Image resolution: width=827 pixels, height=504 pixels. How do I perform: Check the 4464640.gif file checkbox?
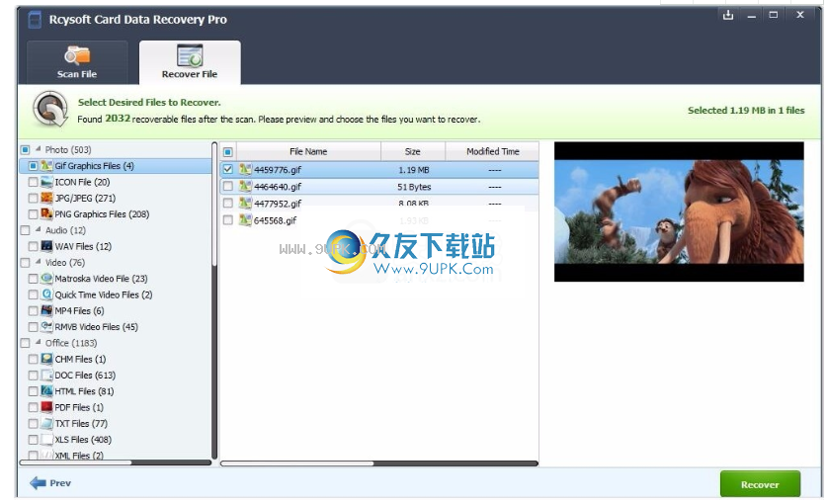[228, 187]
